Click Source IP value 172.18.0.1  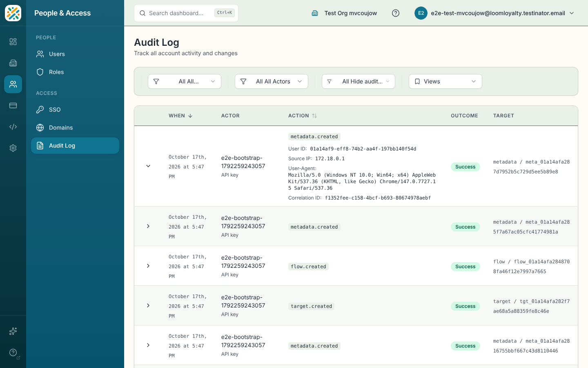330,159
